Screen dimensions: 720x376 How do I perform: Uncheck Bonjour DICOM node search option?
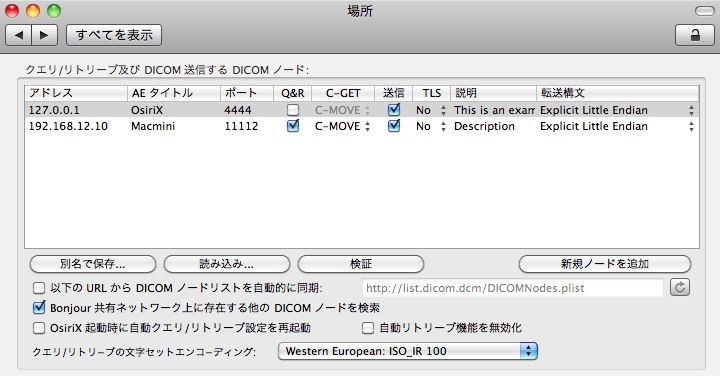[39, 308]
